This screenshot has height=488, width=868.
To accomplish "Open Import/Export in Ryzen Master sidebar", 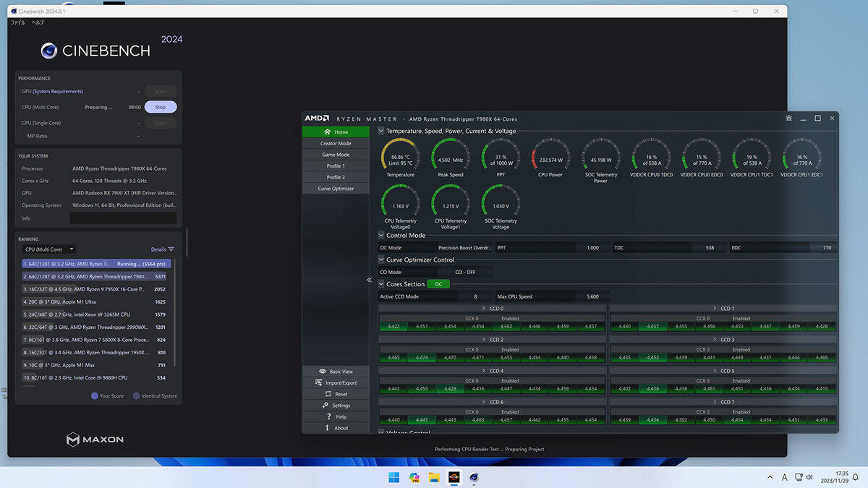I will coord(335,382).
